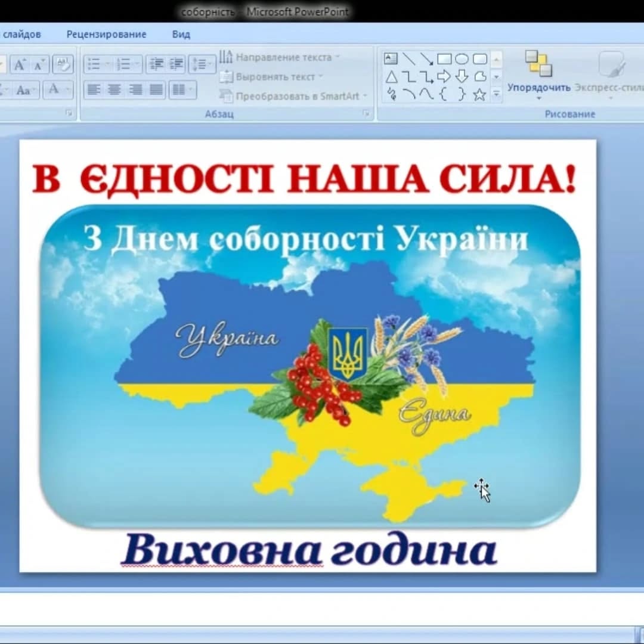
Task: Toggle center text alignment
Action: 114,89
